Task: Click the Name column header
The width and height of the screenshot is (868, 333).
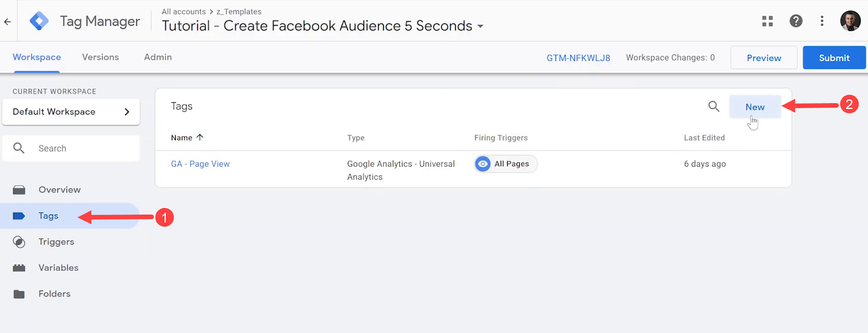Action: pyautogui.click(x=181, y=137)
